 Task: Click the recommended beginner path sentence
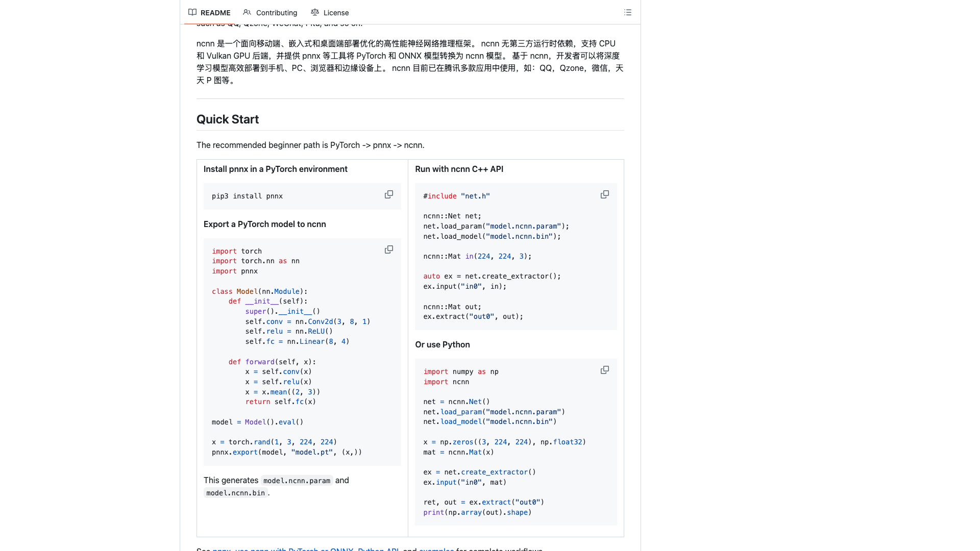tap(310, 145)
